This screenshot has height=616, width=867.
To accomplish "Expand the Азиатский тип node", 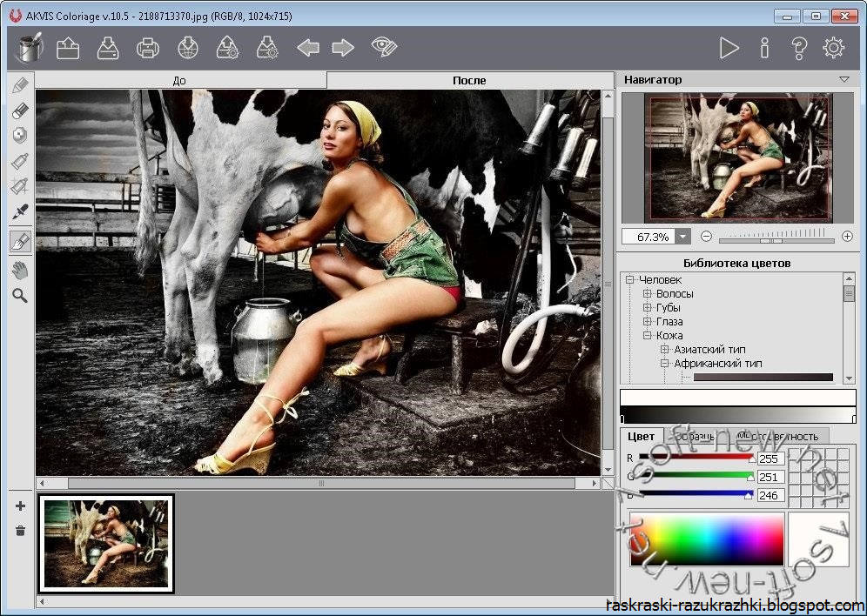I will click(x=665, y=349).
